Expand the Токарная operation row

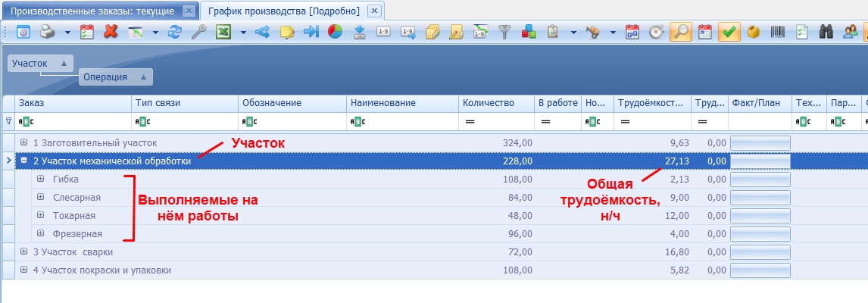pyautogui.click(x=40, y=215)
